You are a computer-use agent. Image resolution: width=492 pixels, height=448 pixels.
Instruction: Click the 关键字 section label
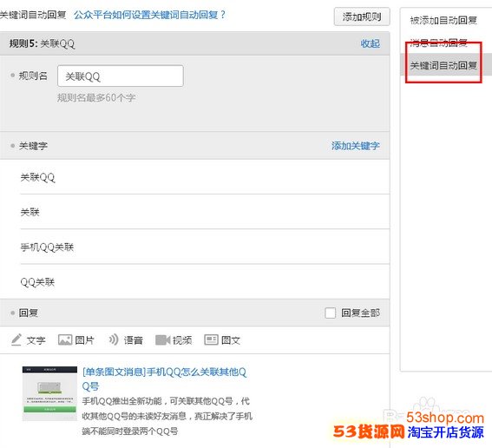33,146
